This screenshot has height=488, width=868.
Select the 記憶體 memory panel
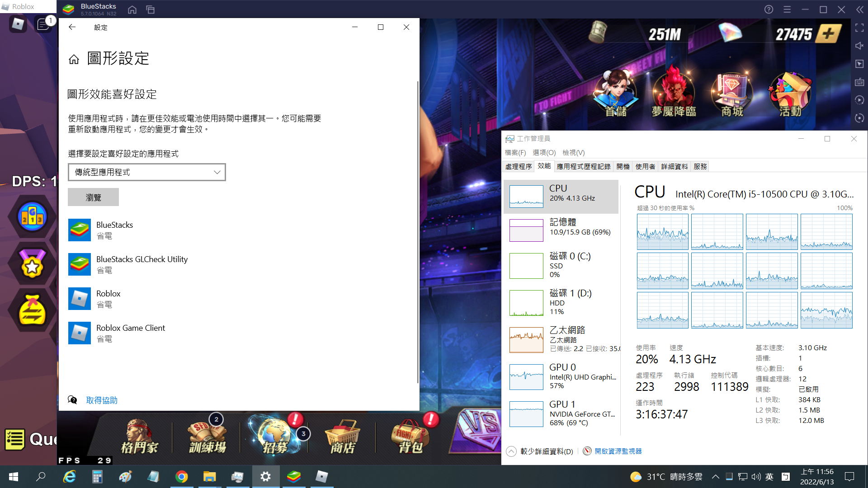click(561, 230)
